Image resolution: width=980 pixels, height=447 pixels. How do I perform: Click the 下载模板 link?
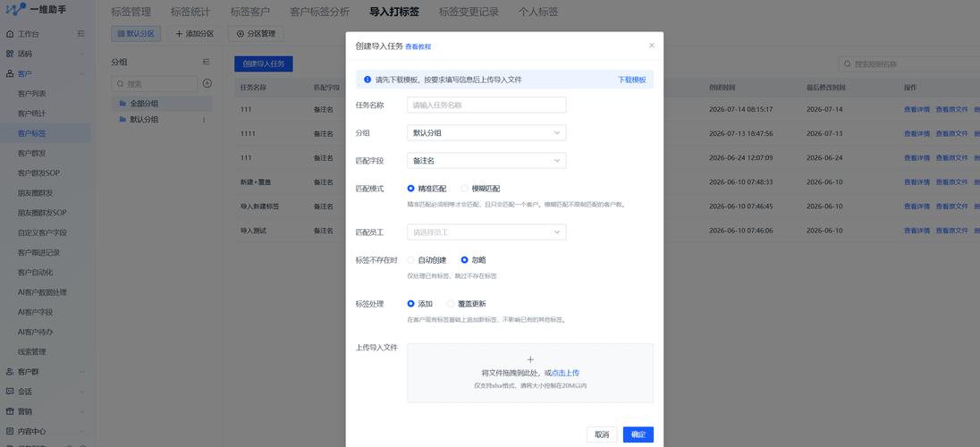[632, 80]
